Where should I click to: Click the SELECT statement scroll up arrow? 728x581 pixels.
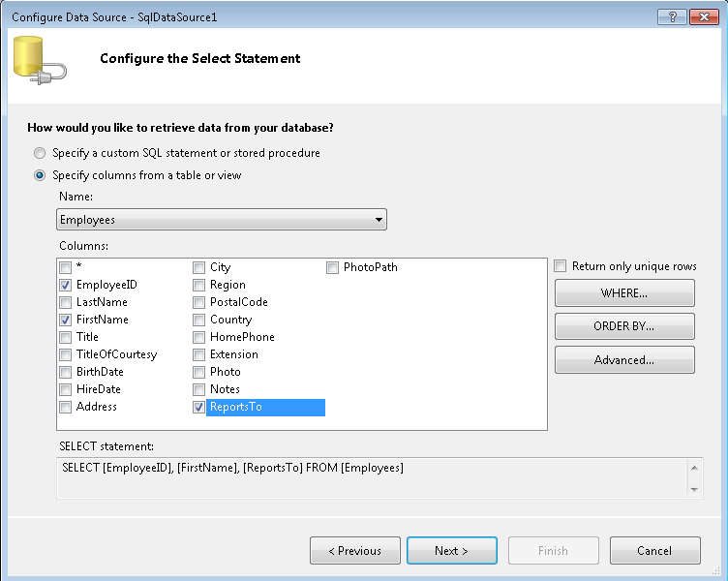tap(694, 467)
